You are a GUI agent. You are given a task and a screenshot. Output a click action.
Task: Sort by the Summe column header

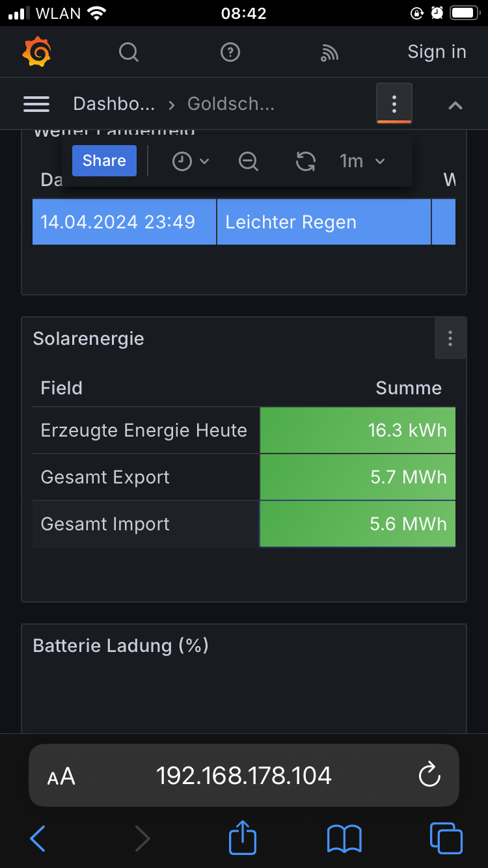409,388
